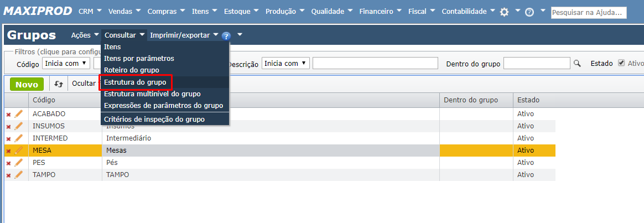Delete the TAMPO group row
This screenshot has width=644, height=223.
(8, 176)
